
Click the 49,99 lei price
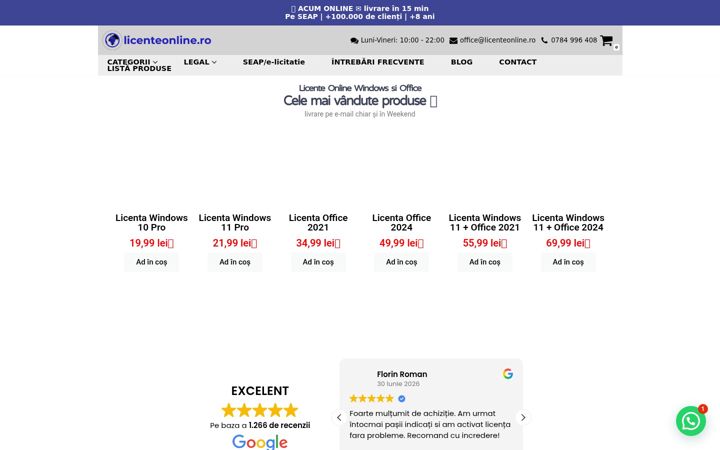(401, 243)
